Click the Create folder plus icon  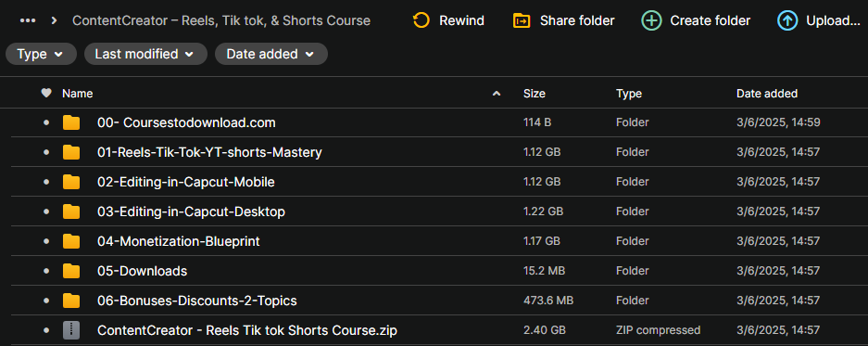[651, 21]
